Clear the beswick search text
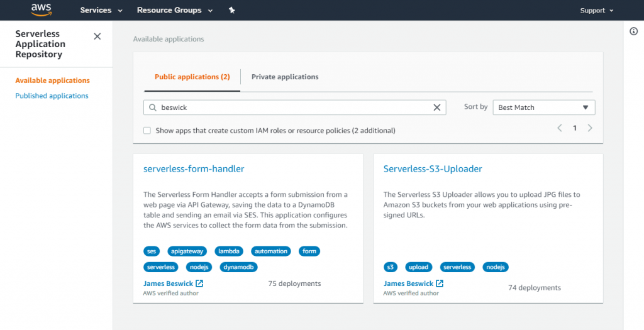Viewport: 644px width, 330px height. (x=437, y=107)
